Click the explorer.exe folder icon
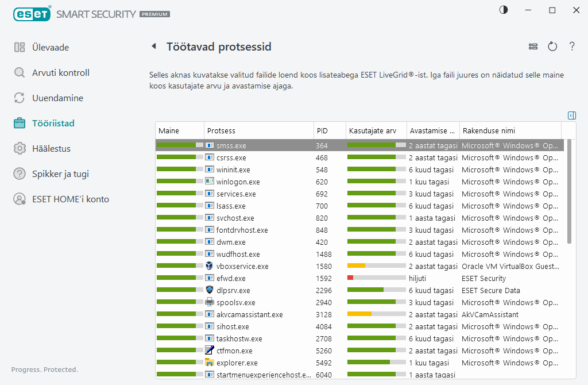The image size is (588, 385). pos(210,363)
